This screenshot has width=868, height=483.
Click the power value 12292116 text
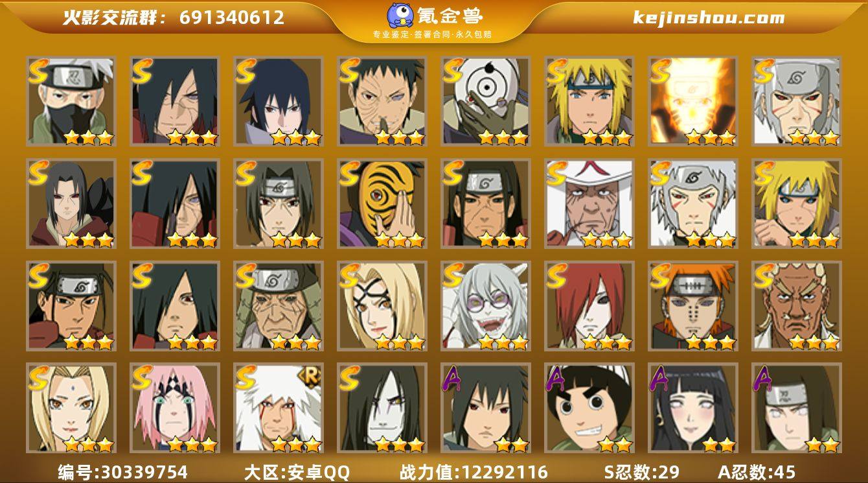474,471
